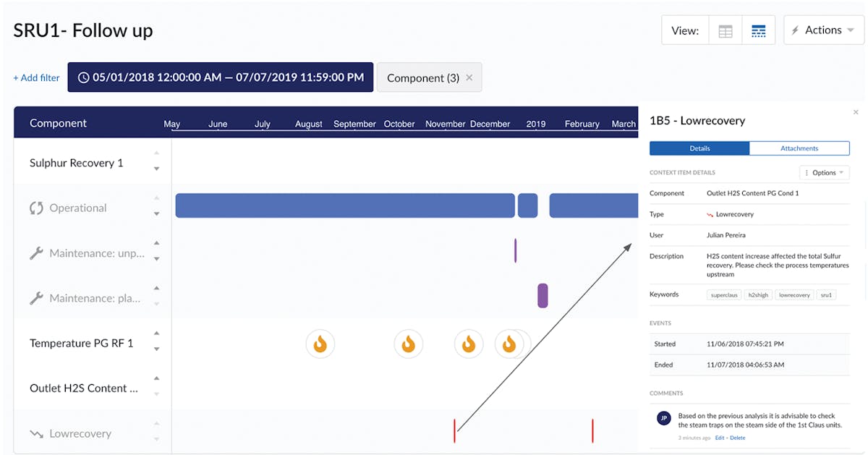868x455 pixels.
Task: Click the clock icon in date filter
Action: (83, 77)
